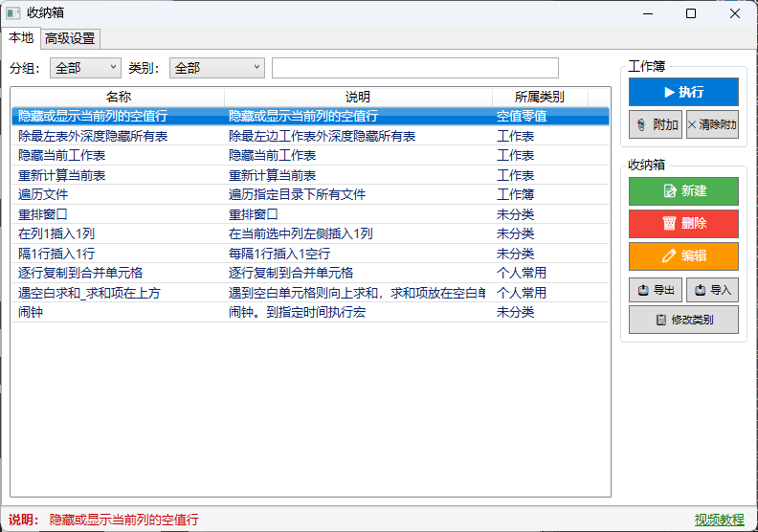
Task: Click the 清除附加 clear button
Action: pos(713,124)
